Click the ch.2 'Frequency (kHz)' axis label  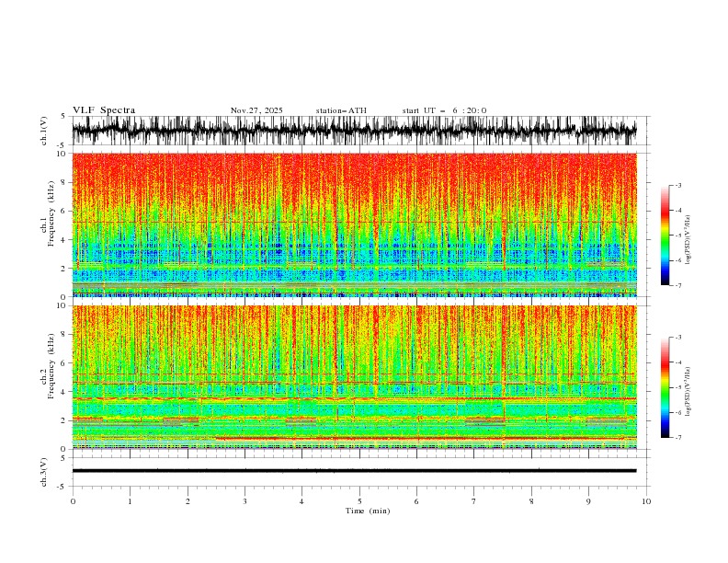(51, 366)
